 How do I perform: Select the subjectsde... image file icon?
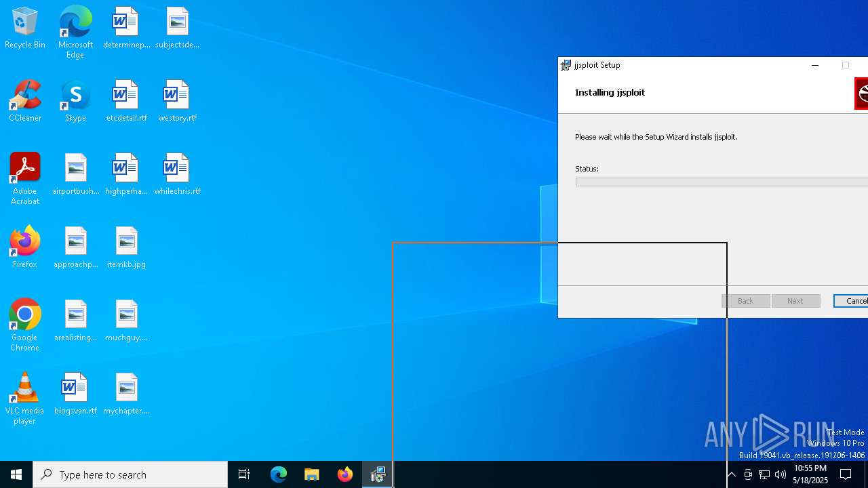coord(177,28)
